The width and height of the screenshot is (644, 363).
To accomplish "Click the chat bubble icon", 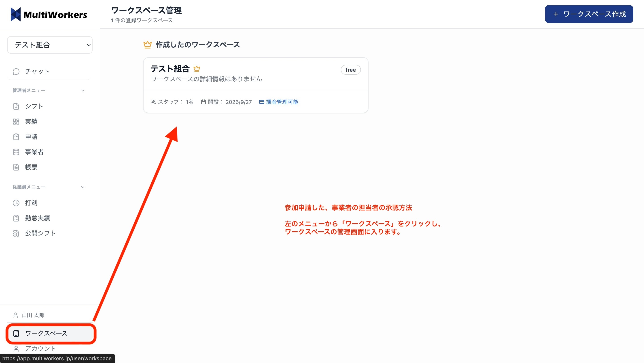I will pos(16,72).
